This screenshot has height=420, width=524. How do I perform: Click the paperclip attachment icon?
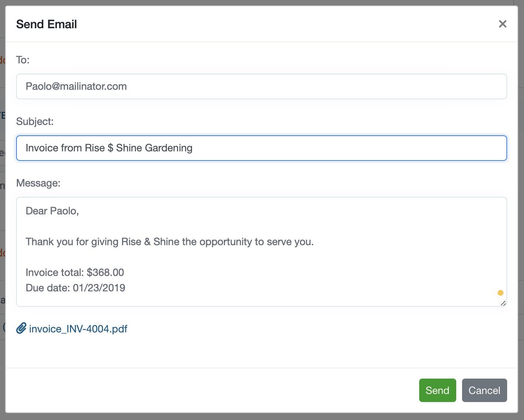pos(21,328)
